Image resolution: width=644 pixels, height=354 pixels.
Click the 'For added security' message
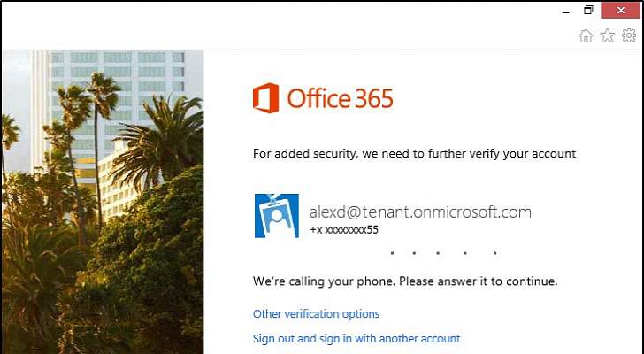click(x=414, y=154)
